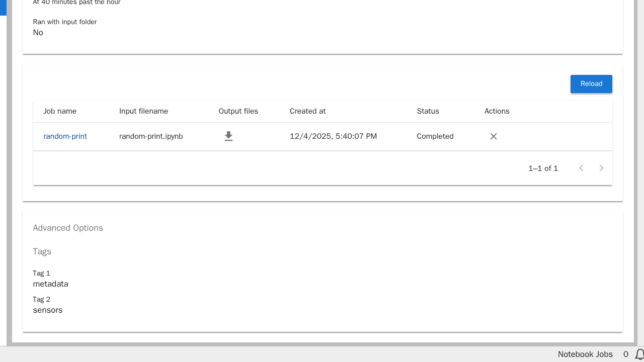Click the Reload button

pos(591,84)
